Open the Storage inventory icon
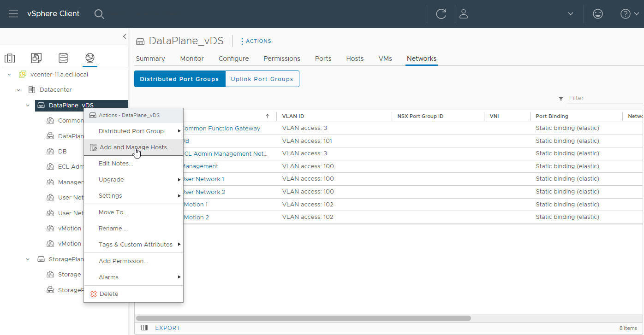This screenshot has width=644, height=335. [x=63, y=58]
